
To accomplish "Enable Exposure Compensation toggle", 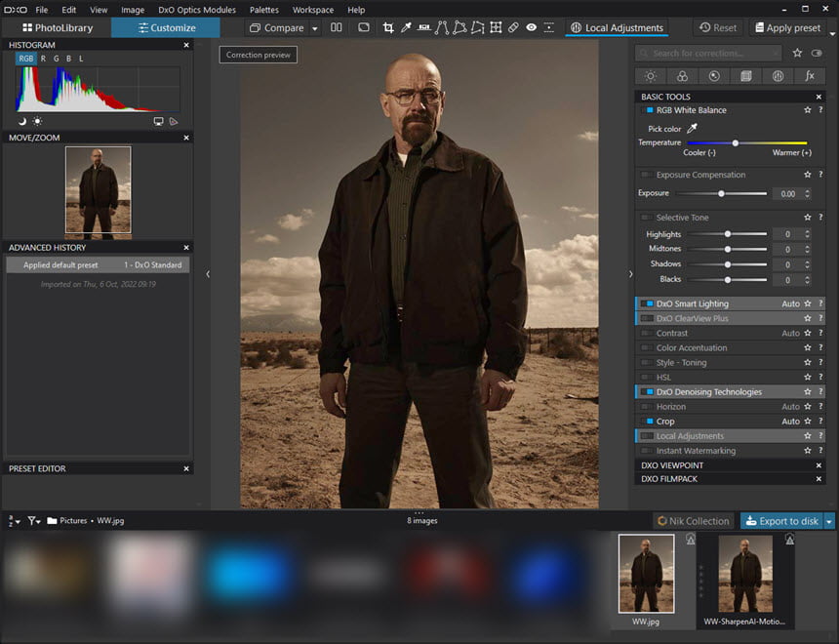I will click(647, 175).
